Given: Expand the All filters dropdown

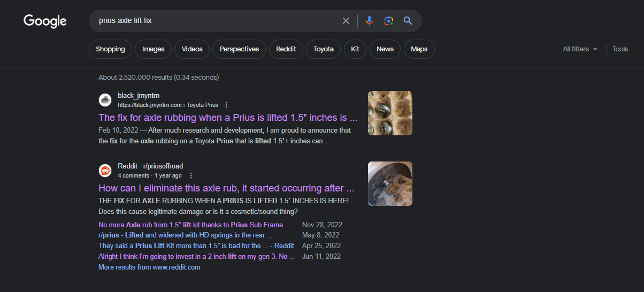Looking at the screenshot, I should [580, 49].
